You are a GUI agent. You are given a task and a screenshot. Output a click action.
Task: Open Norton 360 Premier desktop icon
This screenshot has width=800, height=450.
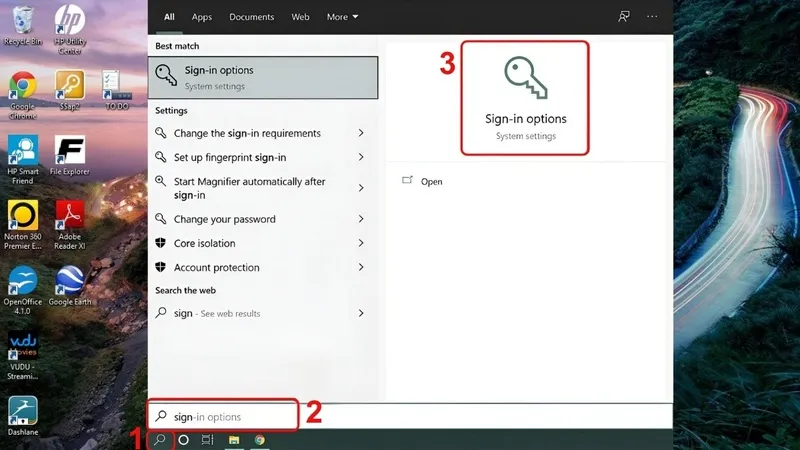23,224
